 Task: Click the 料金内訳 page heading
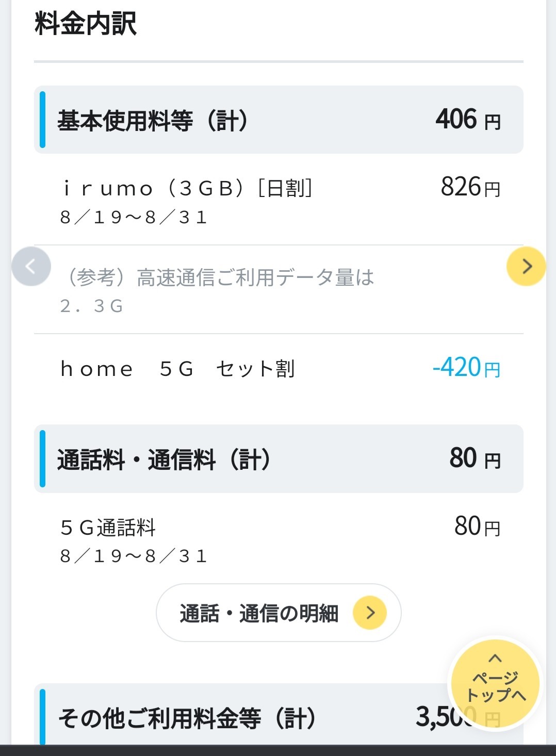point(86,24)
